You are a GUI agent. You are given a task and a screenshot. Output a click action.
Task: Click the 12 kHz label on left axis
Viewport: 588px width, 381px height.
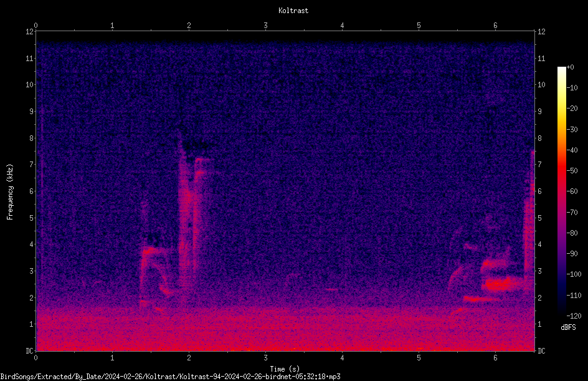[x=30, y=32]
